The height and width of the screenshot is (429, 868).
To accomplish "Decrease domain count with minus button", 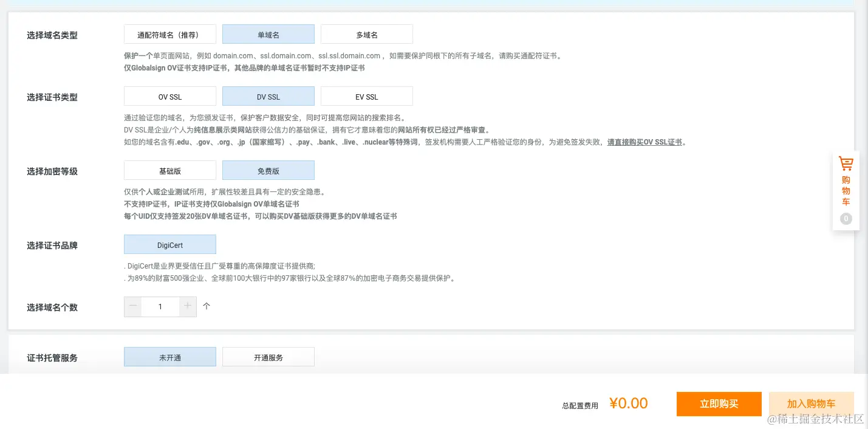I will tap(133, 307).
